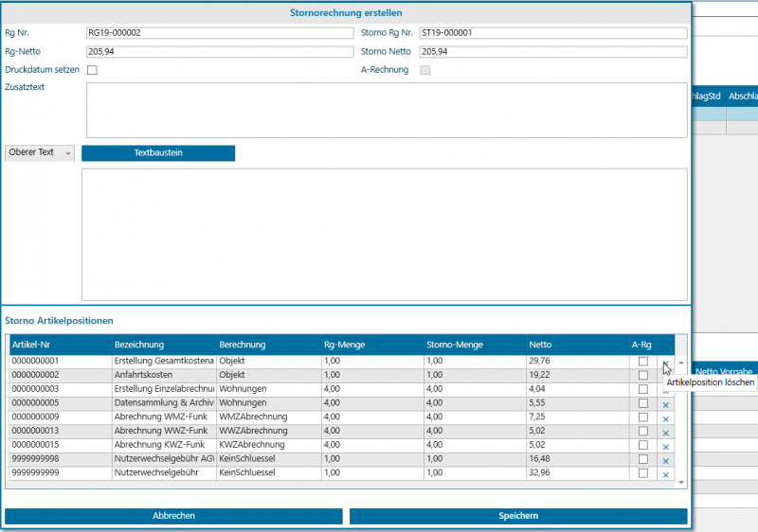Check A-Rg for article 9999999998
Image resolution: width=758 pixels, height=532 pixels.
click(643, 459)
